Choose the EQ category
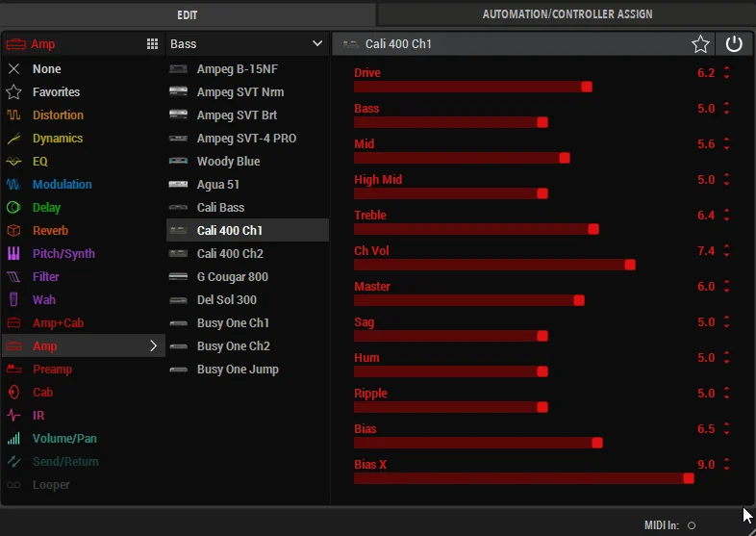Image resolution: width=756 pixels, height=536 pixels. point(84,162)
